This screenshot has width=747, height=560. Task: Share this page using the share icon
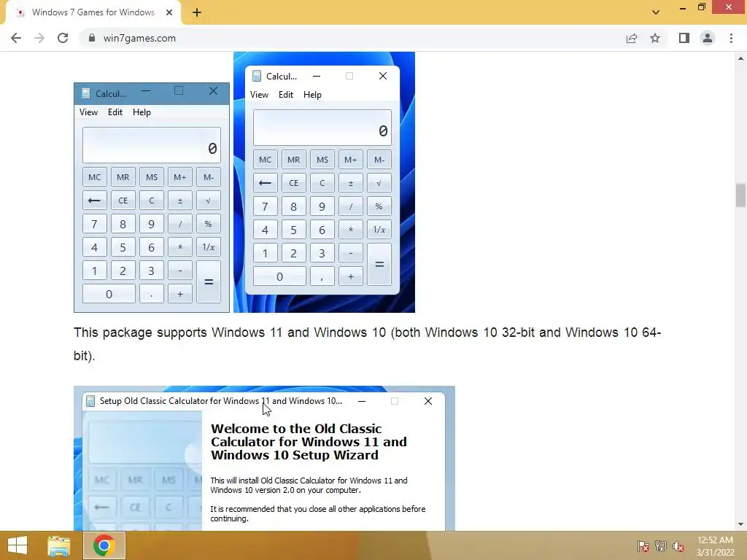632,38
